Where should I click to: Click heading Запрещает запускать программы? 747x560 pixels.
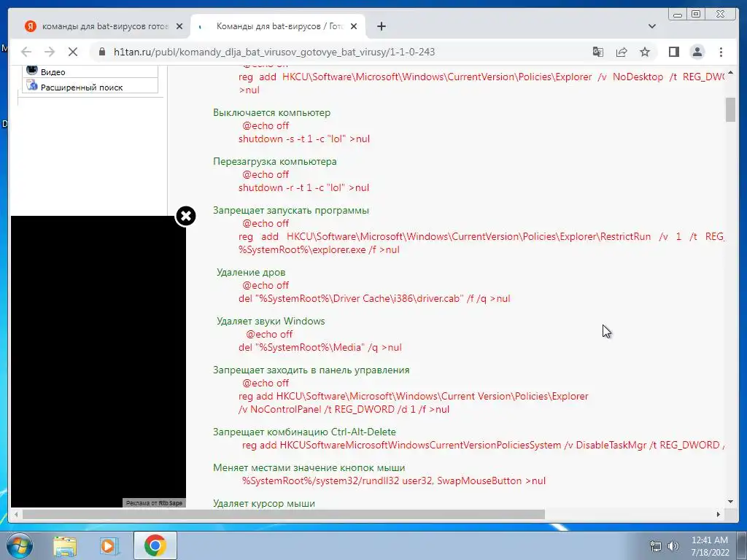click(290, 211)
